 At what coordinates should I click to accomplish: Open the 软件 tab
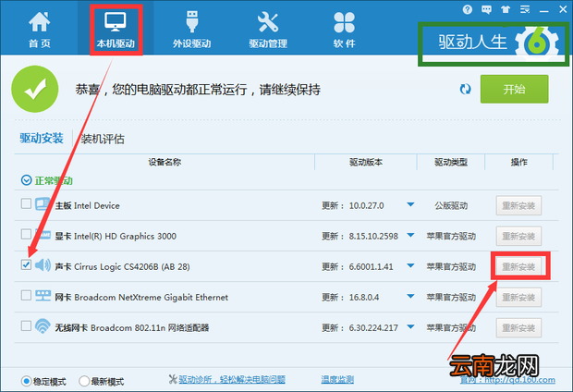(x=344, y=30)
